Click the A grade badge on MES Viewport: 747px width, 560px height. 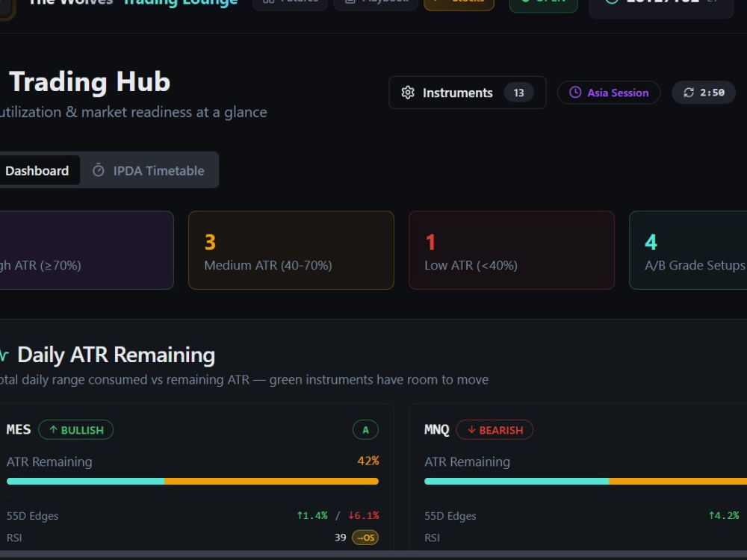click(365, 429)
